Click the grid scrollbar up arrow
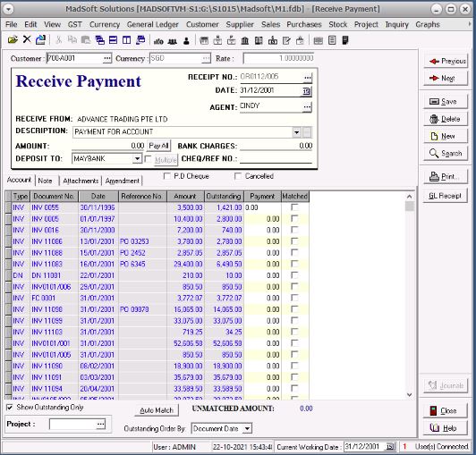This screenshot has width=476, height=455. click(x=409, y=197)
